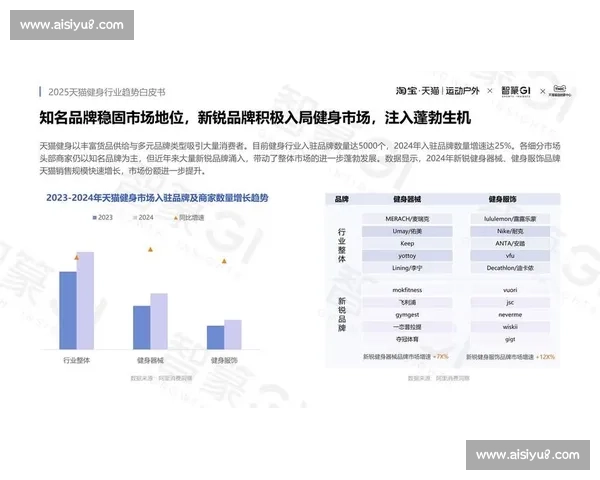
Task: Click the gigt table cell
Action: [510, 339]
